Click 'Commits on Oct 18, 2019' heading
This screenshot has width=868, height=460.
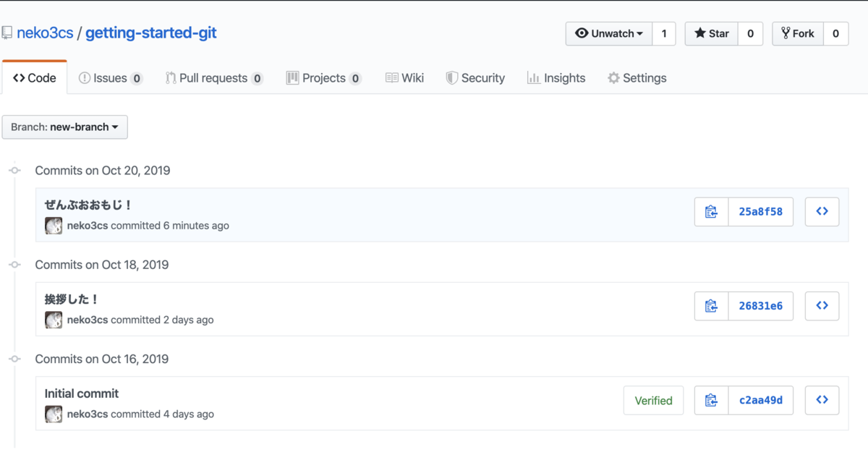102,265
